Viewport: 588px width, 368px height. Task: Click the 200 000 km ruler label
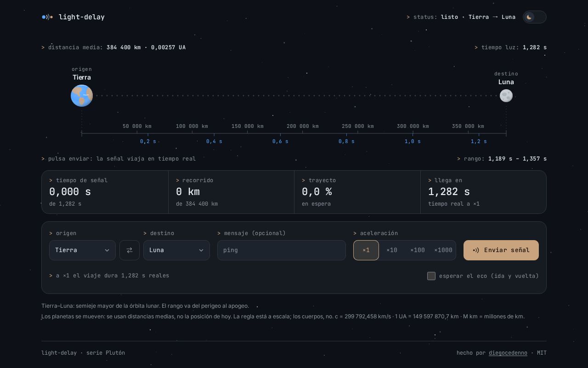[x=303, y=126]
